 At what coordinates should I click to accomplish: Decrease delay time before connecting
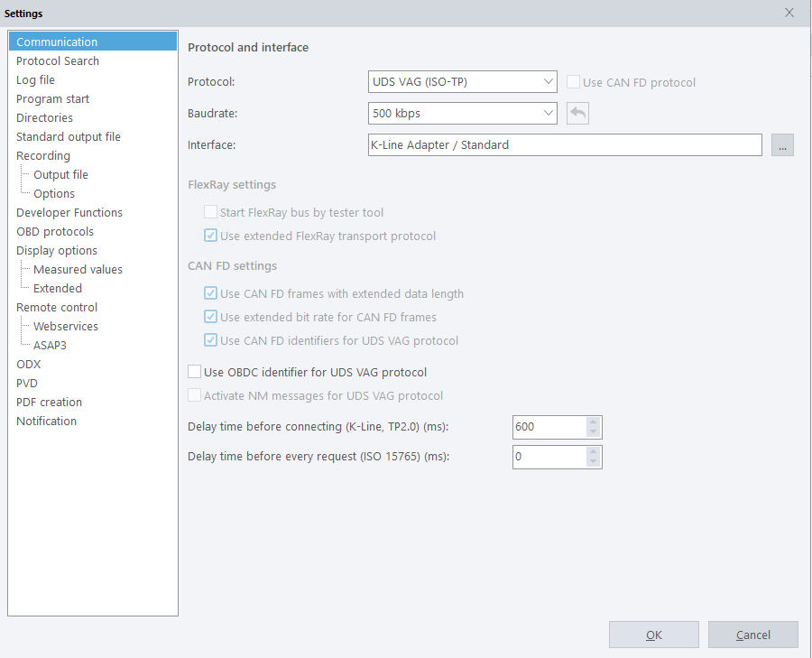point(594,432)
